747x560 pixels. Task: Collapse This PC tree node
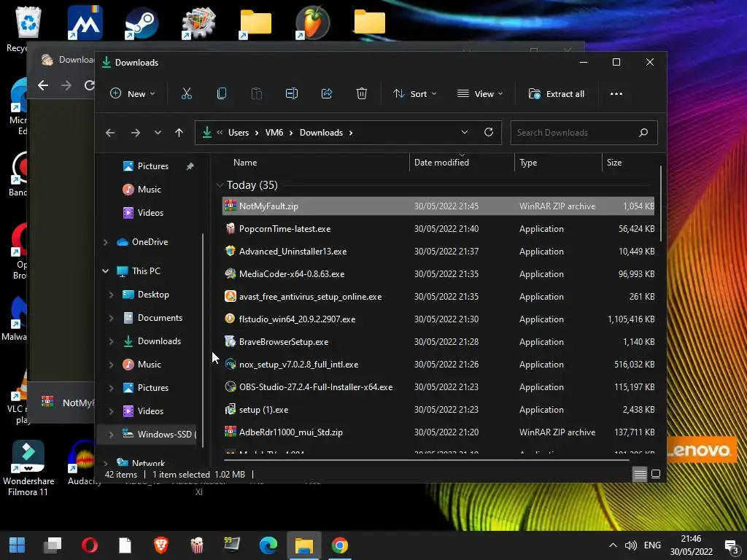click(105, 271)
